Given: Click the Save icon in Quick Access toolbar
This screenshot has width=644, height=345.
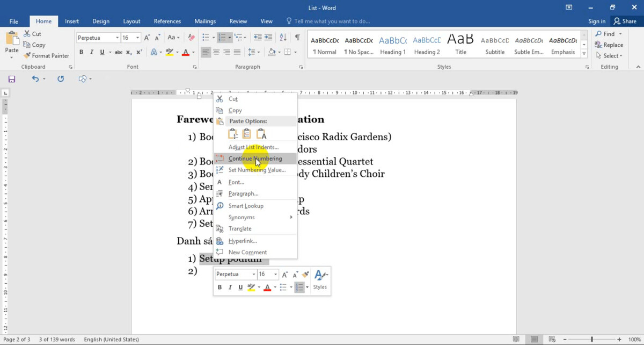Looking at the screenshot, I should point(11,79).
